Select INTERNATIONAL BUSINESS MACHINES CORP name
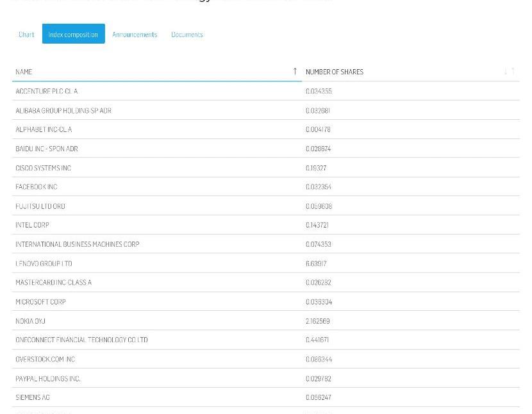The image size is (532, 414). (78, 244)
